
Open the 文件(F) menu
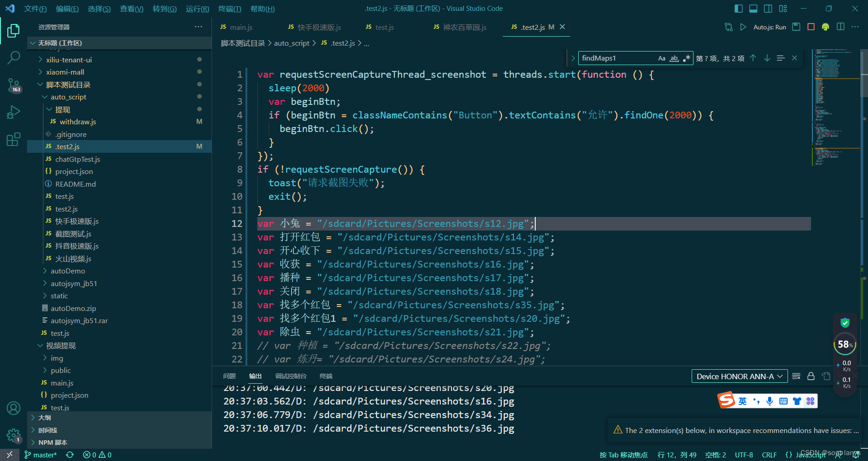(x=35, y=9)
